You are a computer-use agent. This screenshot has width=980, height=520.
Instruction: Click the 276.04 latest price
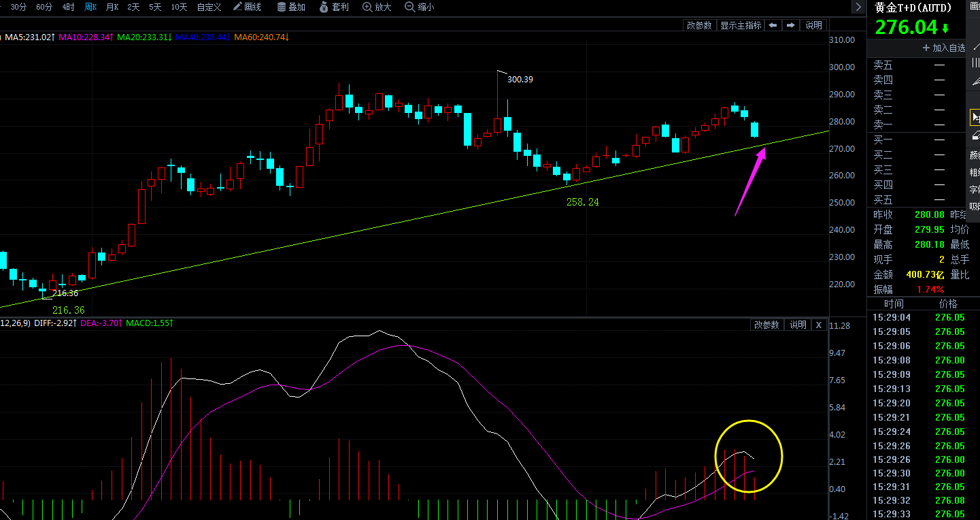pyautogui.click(x=906, y=27)
